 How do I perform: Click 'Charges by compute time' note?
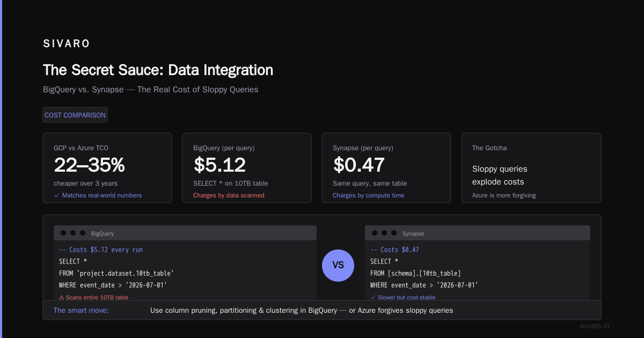click(369, 195)
